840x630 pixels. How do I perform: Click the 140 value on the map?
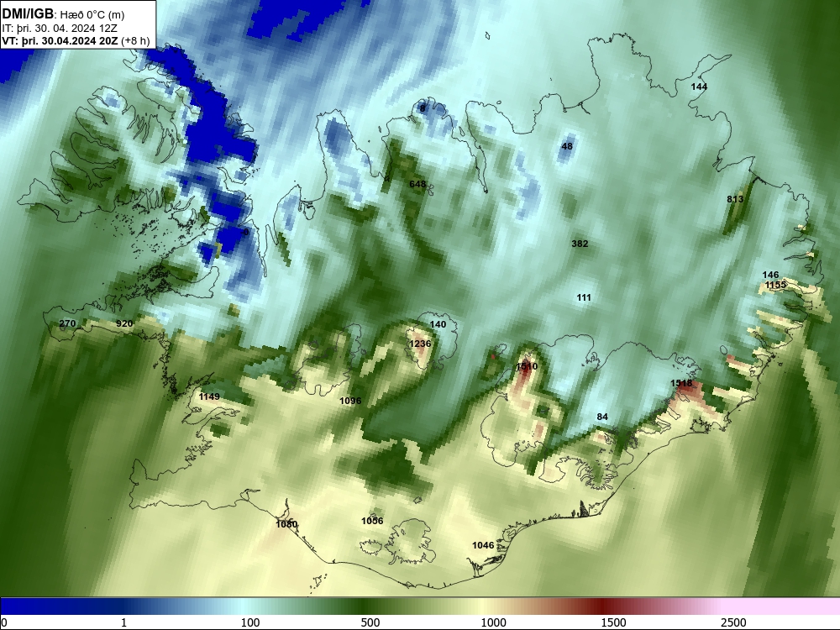438,324
